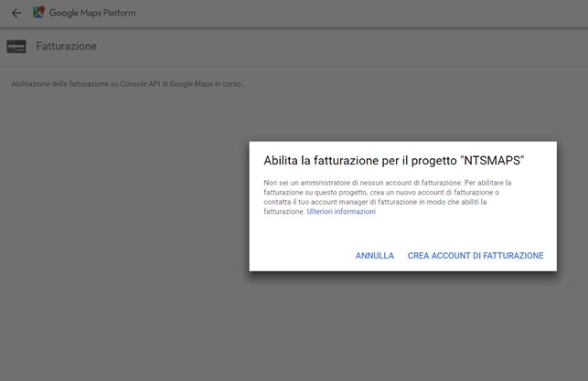588x381 pixels.
Task: Click the billing activation in-progress status text
Action: 129,84
